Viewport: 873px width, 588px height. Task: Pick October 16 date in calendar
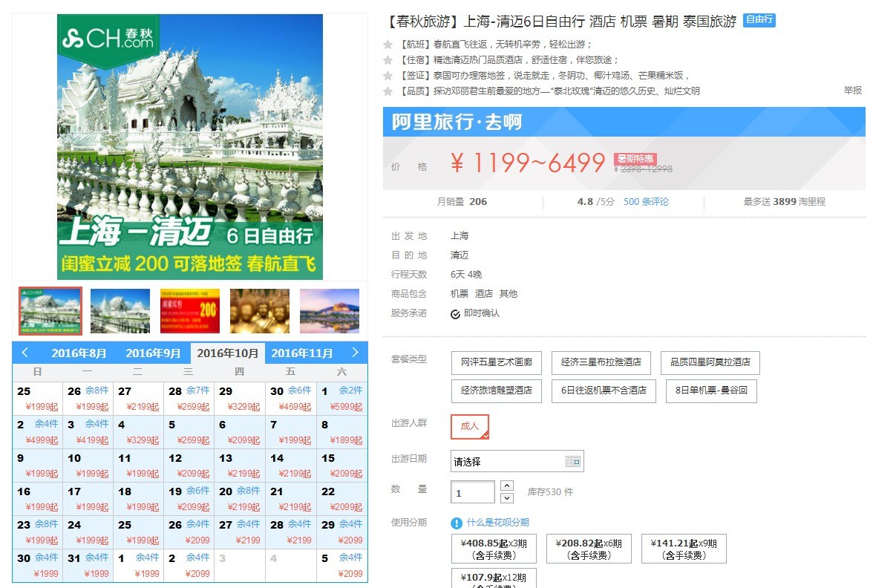pos(37,499)
